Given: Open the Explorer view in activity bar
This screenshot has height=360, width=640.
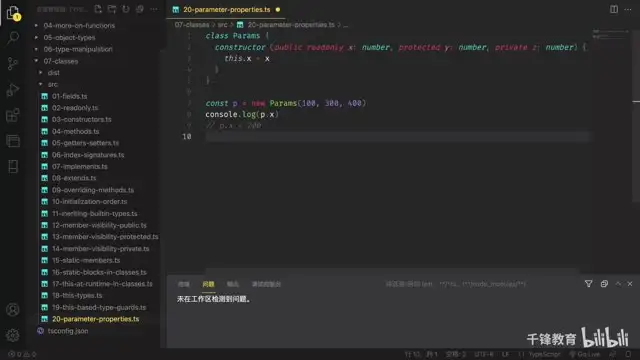Looking at the screenshot, I should [13, 13].
